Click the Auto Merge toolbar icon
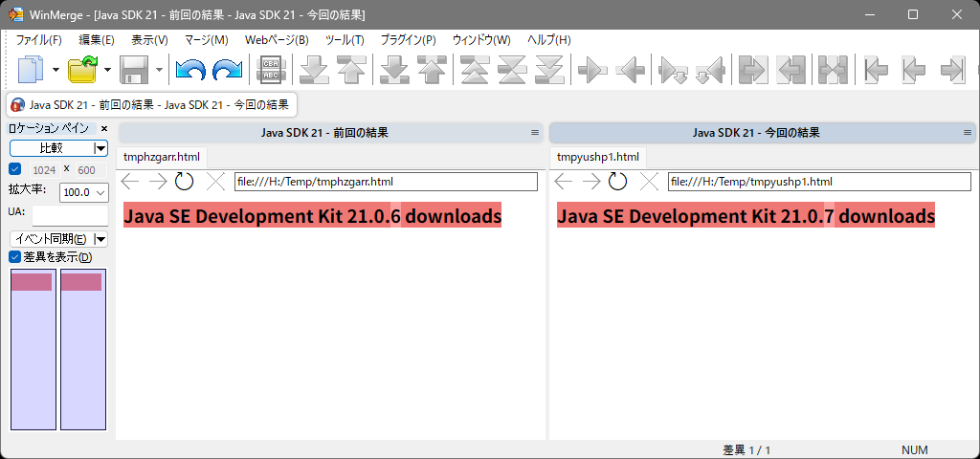Image resolution: width=980 pixels, height=459 pixels. click(x=834, y=69)
